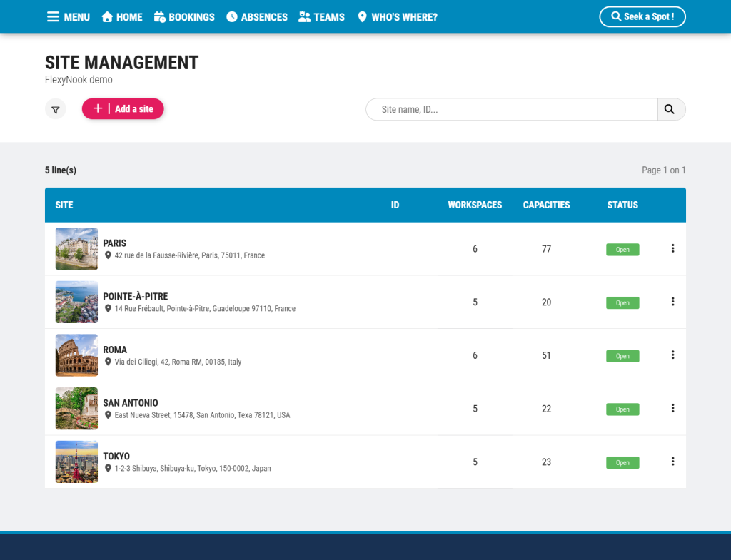Viewport: 731px width, 560px height.
Task: Click the location pin before Roma address
Action: pyautogui.click(x=108, y=362)
